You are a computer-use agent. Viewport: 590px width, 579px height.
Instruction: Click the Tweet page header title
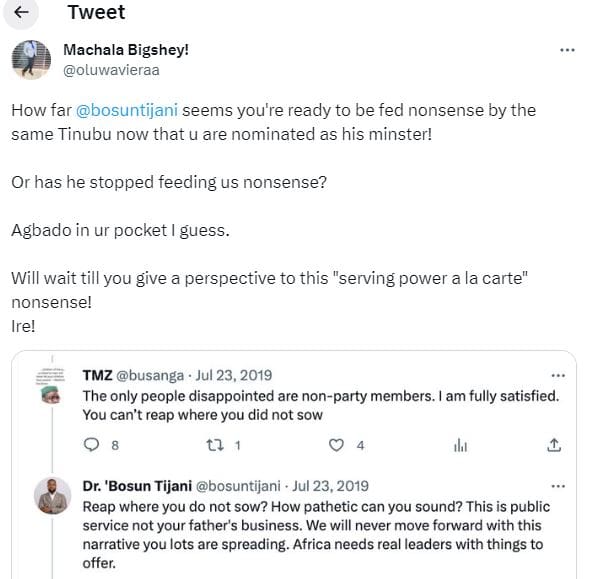[x=96, y=12]
